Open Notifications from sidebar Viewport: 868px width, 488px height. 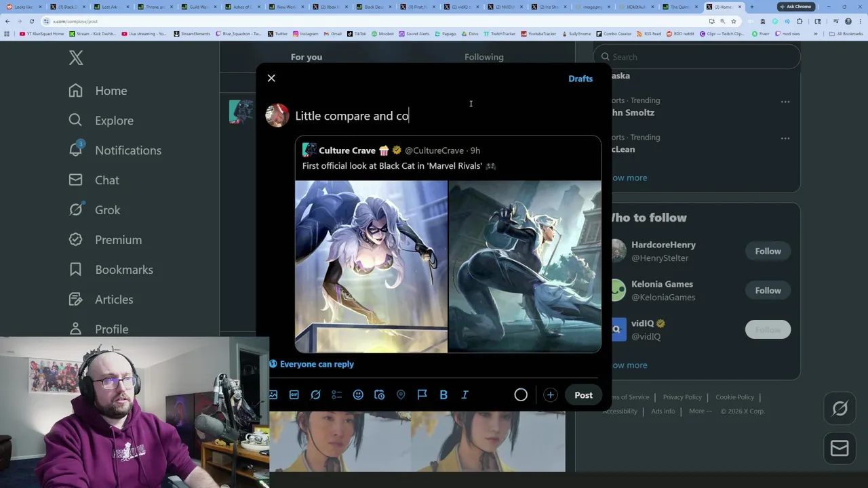(x=115, y=150)
